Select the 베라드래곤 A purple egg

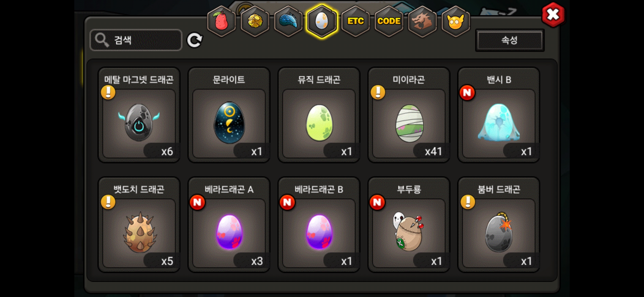pyautogui.click(x=229, y=225)
